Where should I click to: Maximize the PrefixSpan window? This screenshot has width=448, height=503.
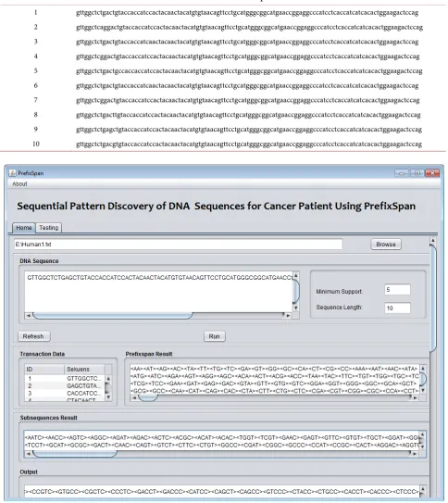click(x=417, y=173)
